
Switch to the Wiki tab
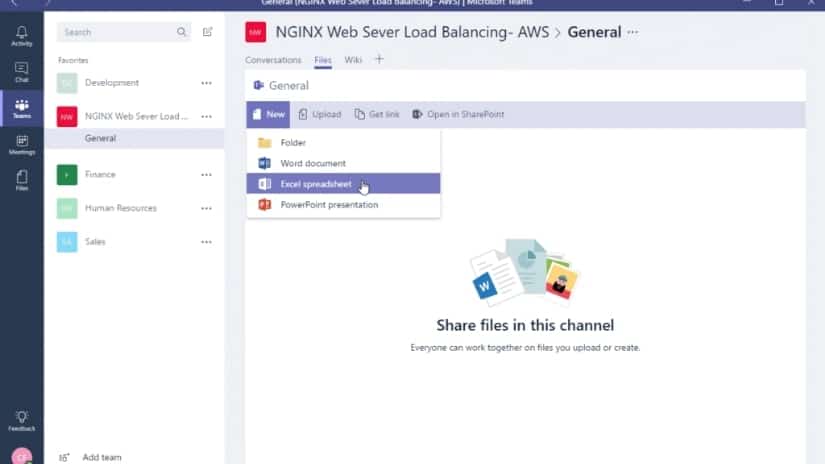pos(353,60)
